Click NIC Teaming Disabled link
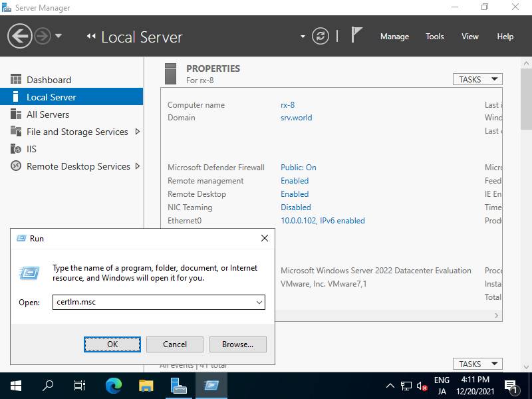Image resolution: width=532 pixels, height=399 pixels. click(x=295, y=207)
